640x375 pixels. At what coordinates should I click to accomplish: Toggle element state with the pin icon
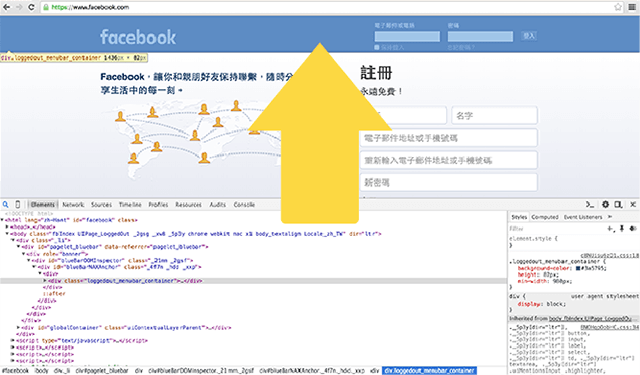622,229
